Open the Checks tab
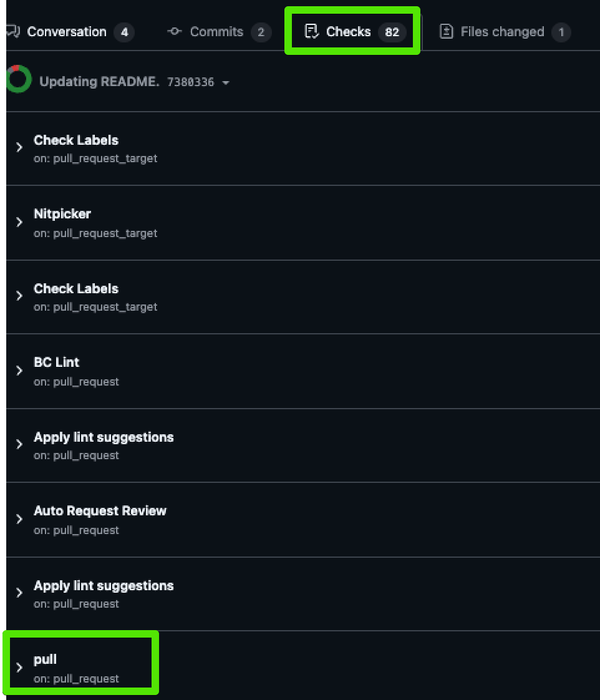The height and width of the screenshot is (700, 600). coord(352,31)
